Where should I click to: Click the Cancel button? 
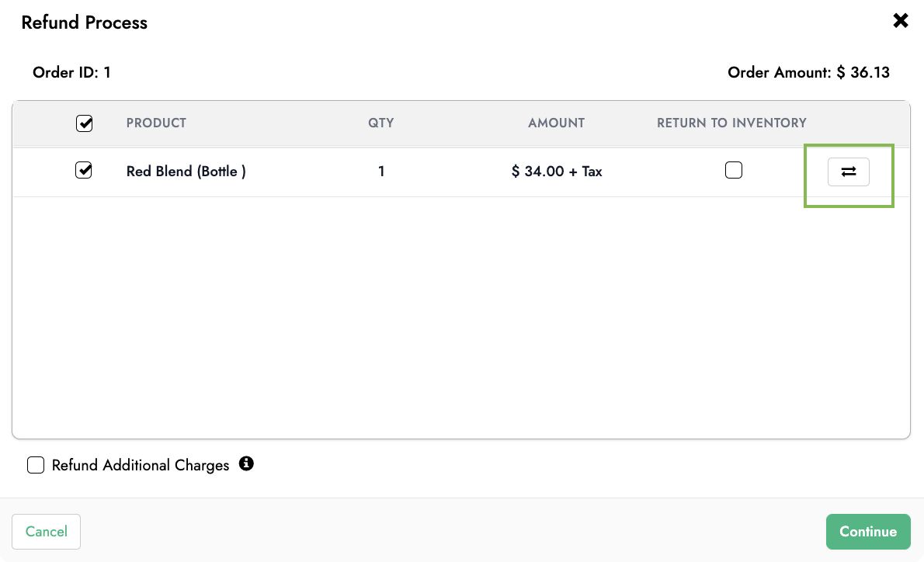(x=46, y=532)
